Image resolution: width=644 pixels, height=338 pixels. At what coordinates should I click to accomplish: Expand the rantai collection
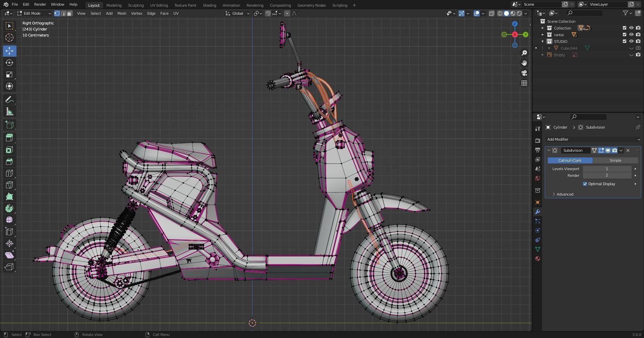(x=543, y=35)
